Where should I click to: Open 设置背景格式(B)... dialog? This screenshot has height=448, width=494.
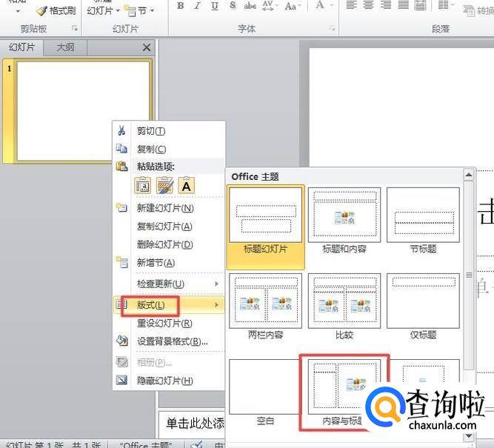click(169, 341)
